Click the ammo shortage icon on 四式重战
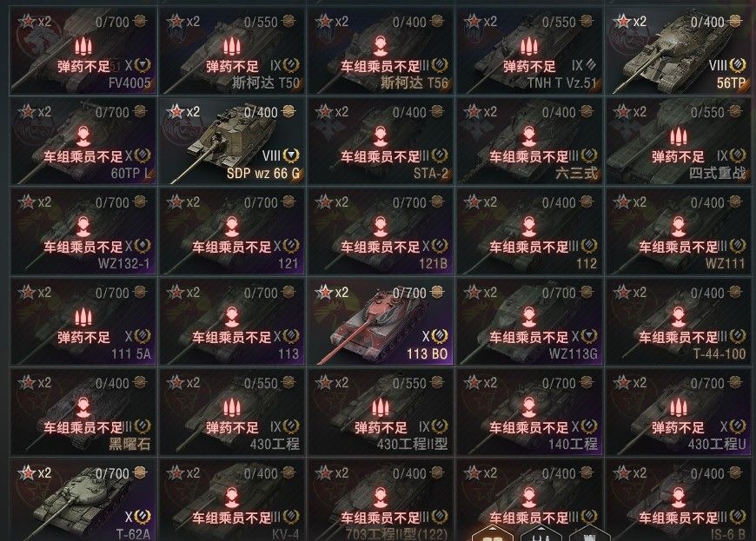 click(678, 137)
